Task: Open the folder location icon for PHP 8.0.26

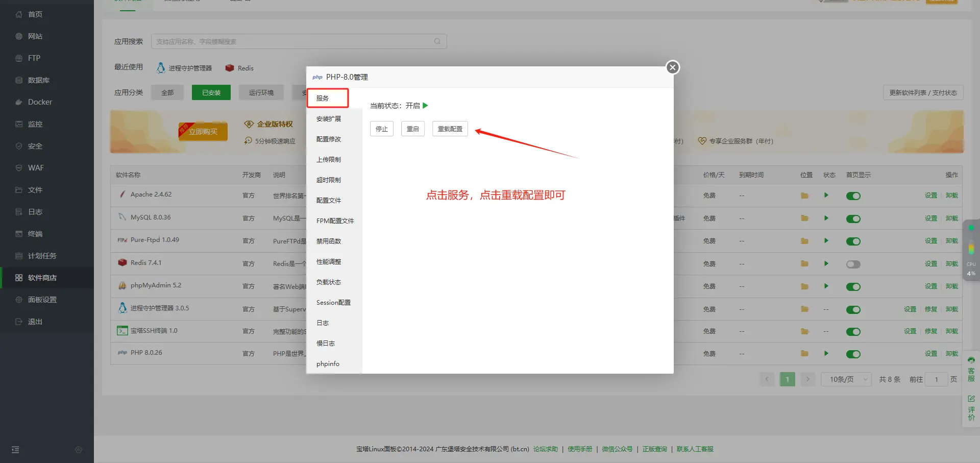Action: click(x=804, y=353)
